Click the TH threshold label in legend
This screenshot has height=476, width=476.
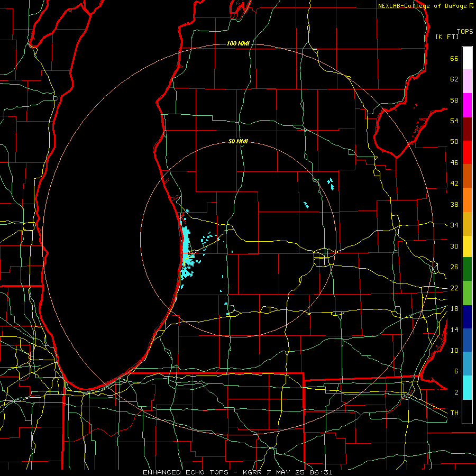(x=454, y=413)
